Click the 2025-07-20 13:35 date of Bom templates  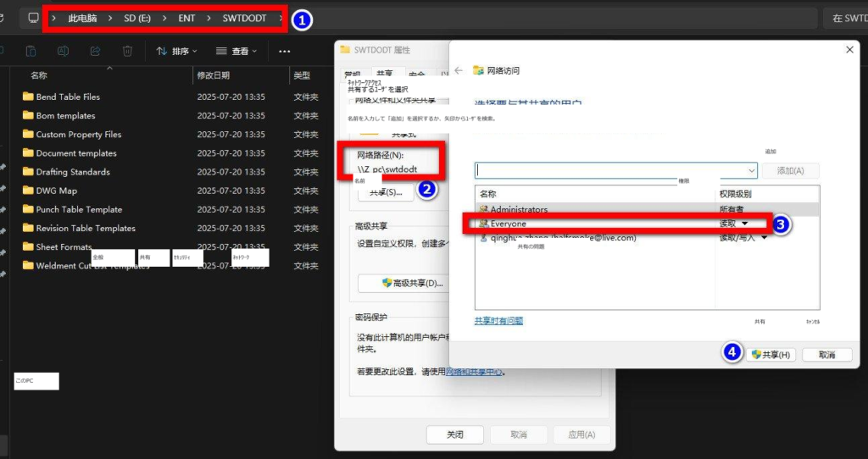point(231,115)
